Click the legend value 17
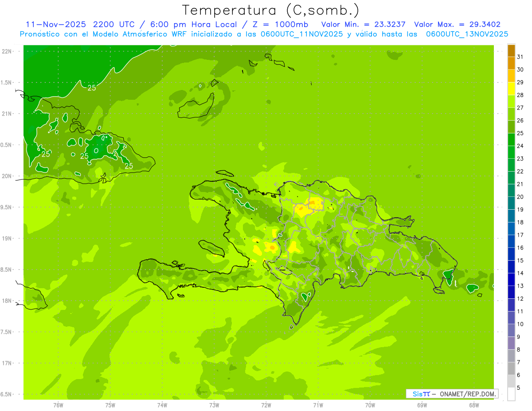Image resolution: width=532 pixels, height=411 pixels. (x=520, y=235)
